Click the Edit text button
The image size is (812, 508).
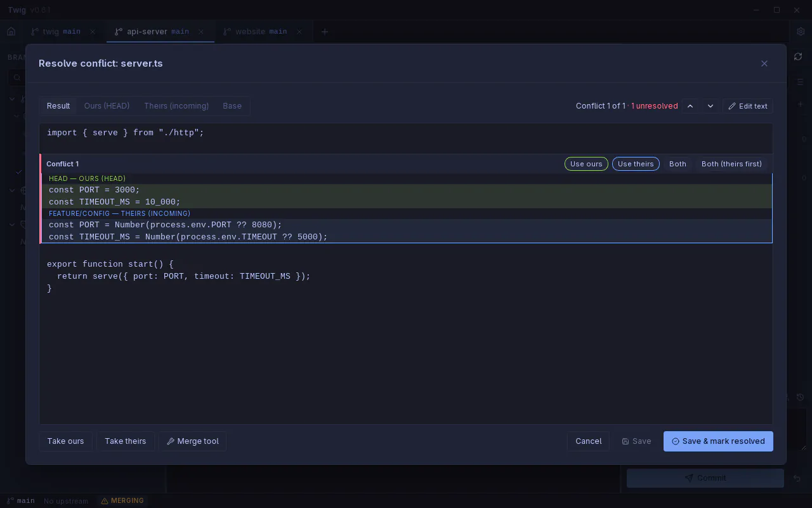tap(748, 106)
